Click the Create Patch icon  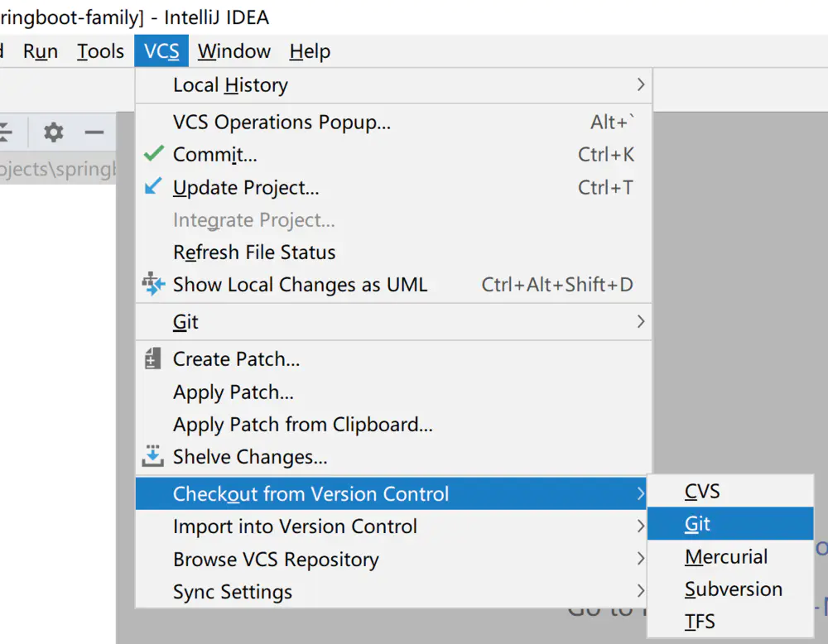point(152,359)
